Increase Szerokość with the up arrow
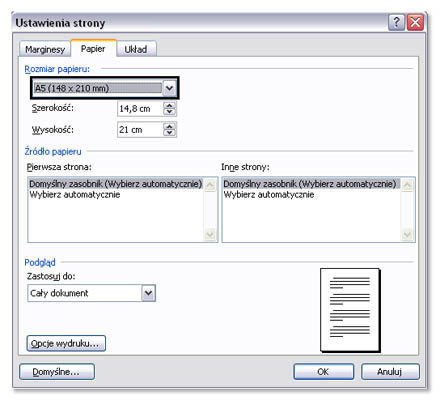This screenshot has height=400, width=440. tap(169, 106)
